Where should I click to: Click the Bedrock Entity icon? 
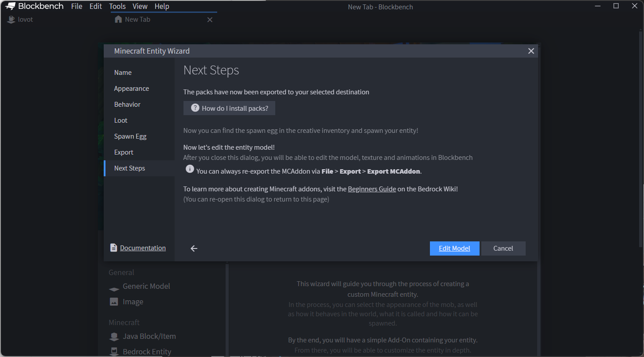click(x=114, y=352)
